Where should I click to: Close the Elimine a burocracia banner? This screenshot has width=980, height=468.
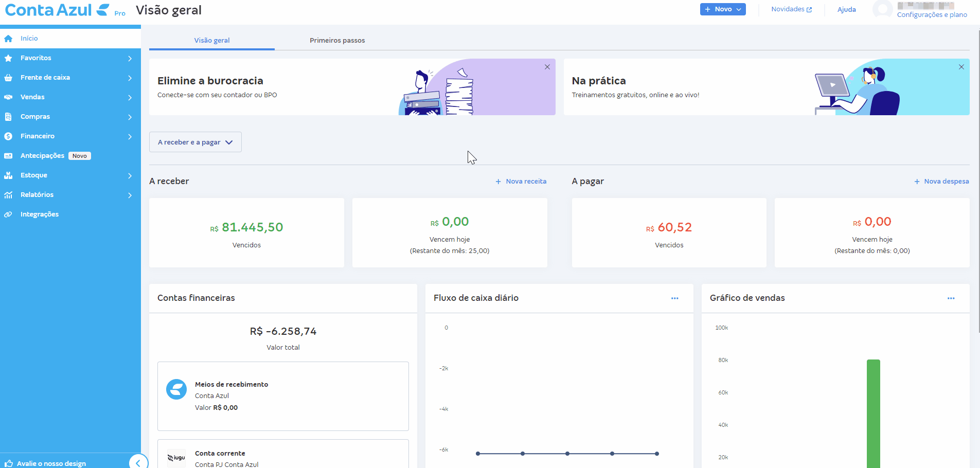click(x=547, y=67)
